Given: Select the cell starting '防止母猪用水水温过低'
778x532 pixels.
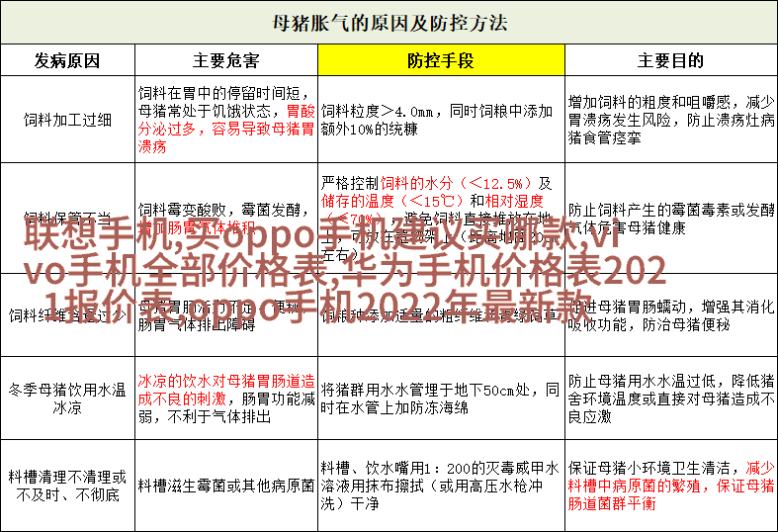Looking at the screenshot, I should 671,398.
